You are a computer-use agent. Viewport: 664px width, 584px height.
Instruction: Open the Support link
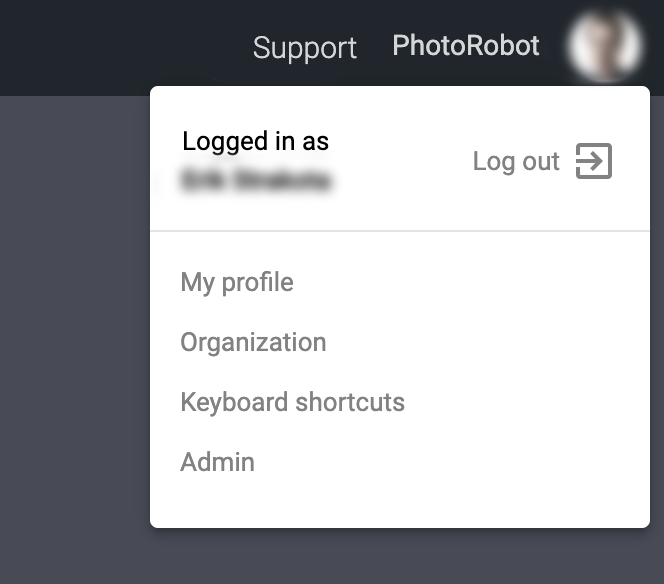(x=304, y=48)
